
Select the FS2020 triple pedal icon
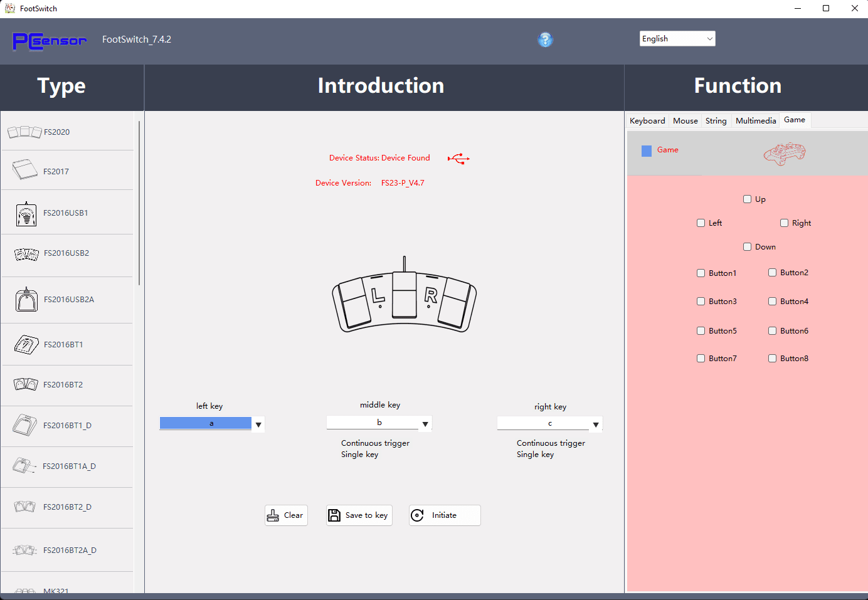click(x=24, y=132)
